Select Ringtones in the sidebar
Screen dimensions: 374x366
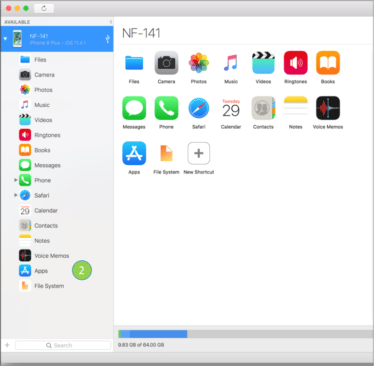57,135
